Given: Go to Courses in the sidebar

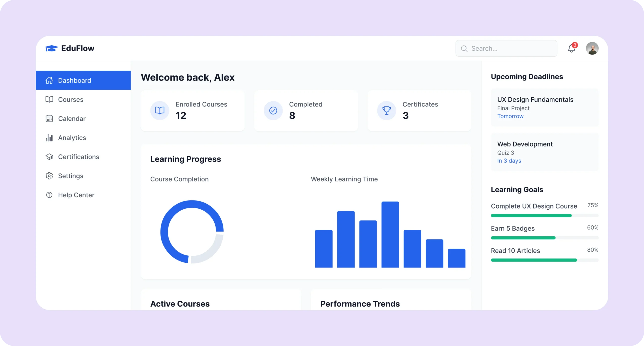Looking at the screenshot, I should pos(70,99).
